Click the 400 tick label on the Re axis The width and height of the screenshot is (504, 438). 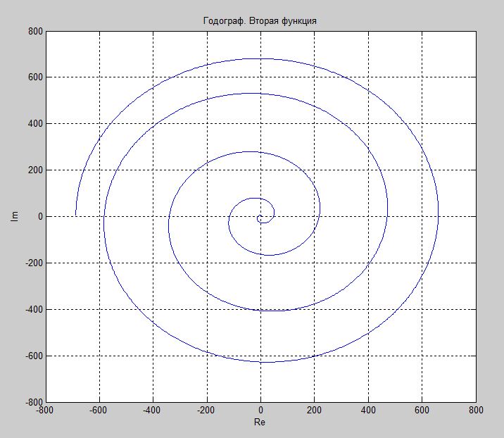(368, 411)
